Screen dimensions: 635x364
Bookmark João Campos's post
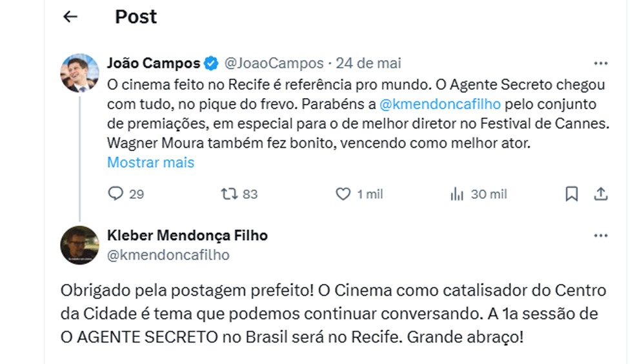(571, 194)
